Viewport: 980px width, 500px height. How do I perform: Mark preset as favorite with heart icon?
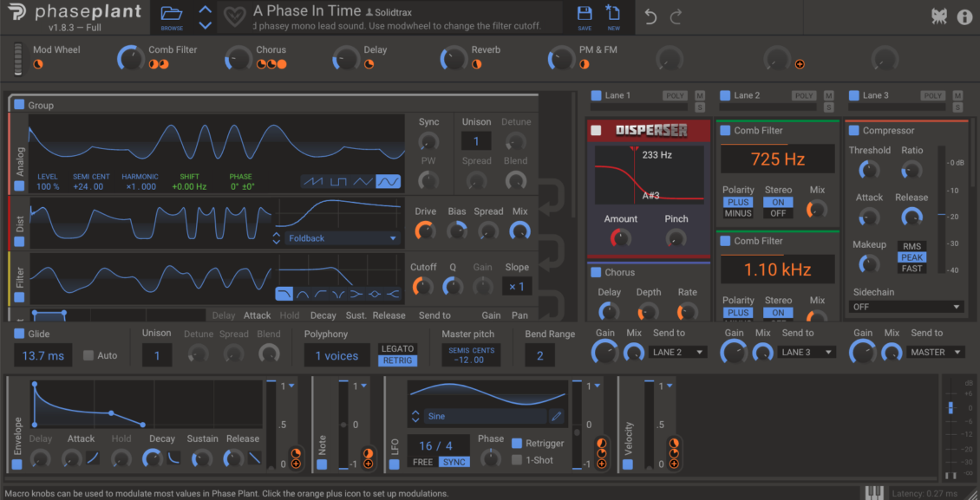(235, 16)
